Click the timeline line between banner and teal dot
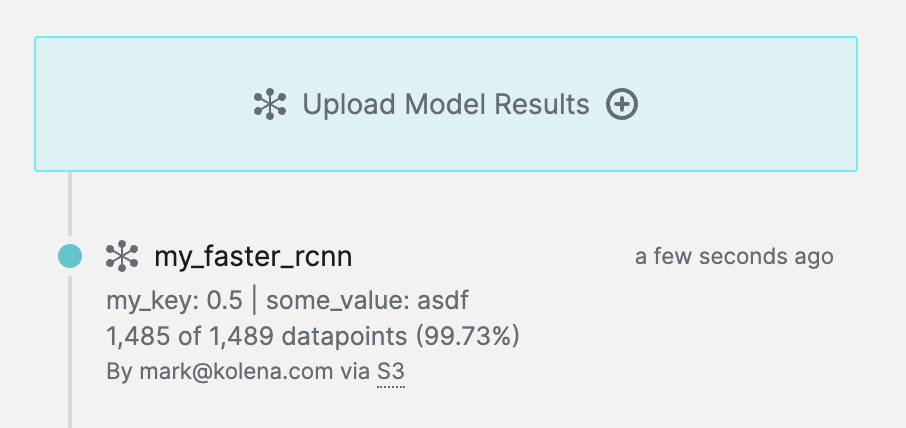The image size is (906, 428). [69, 205]
